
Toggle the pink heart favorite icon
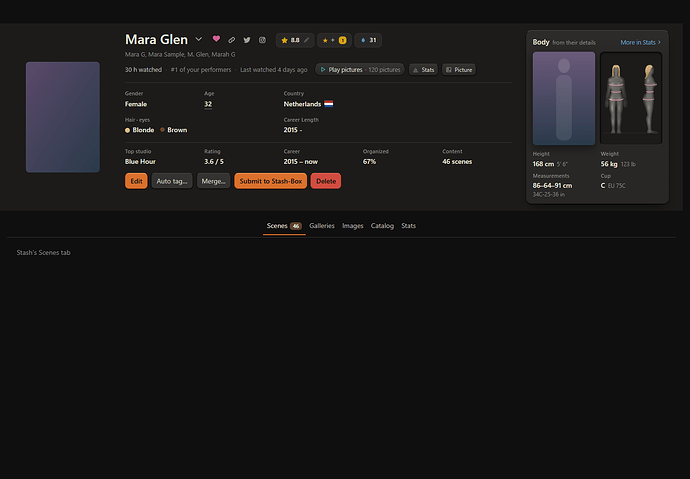pos(216,39)
